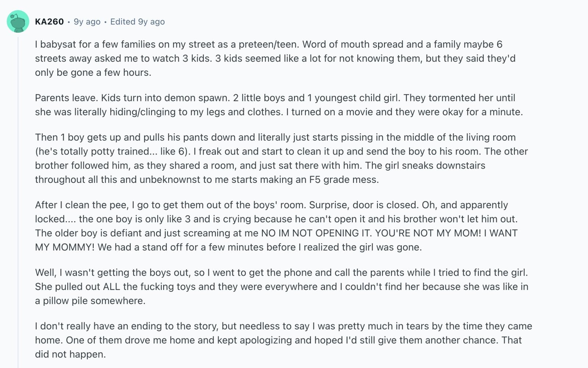Click the paragraph starting "I babysat for"
The width and height of the screenshot is (588, 368).
(275, 58)
